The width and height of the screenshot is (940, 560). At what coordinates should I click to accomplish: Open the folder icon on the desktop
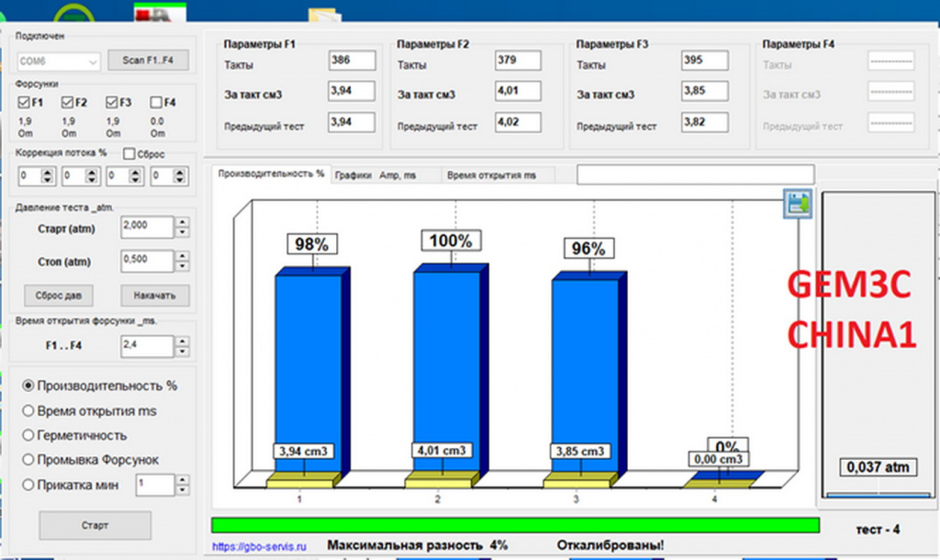325,15
